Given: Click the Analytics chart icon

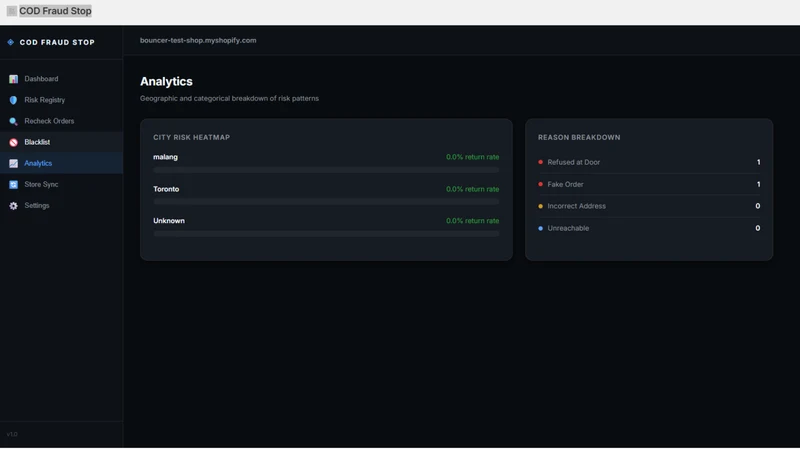Looking at the screenshot, I should click(x=13, y=163).
